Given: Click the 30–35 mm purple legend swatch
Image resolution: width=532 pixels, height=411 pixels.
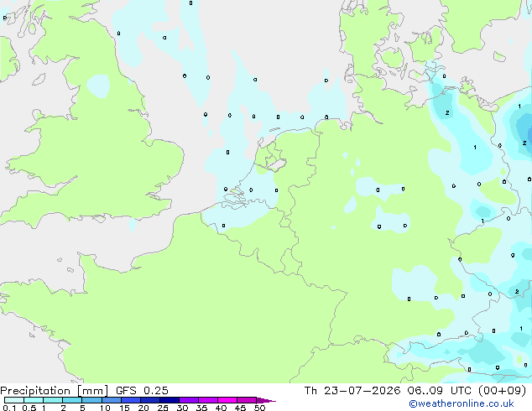Looking at the screenshot, I should tap(189, 400).
